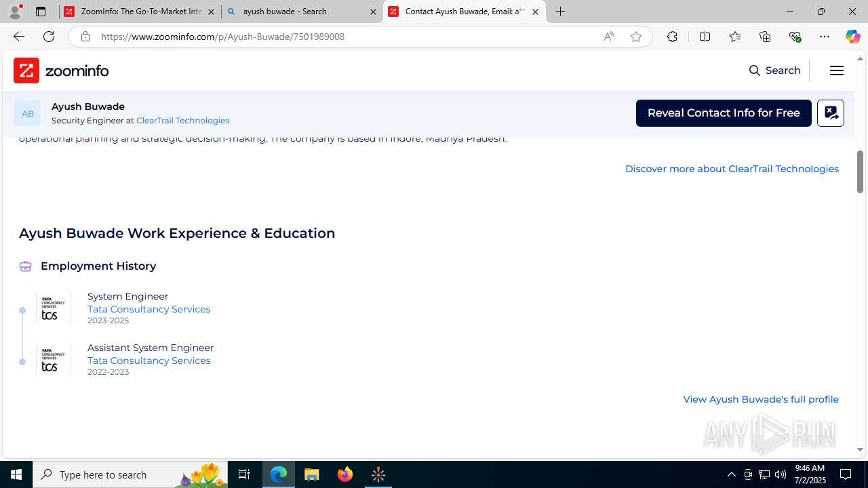868x488 pixels.
Task: Open Edge Settings and more menu
Action: pos(825,37)
